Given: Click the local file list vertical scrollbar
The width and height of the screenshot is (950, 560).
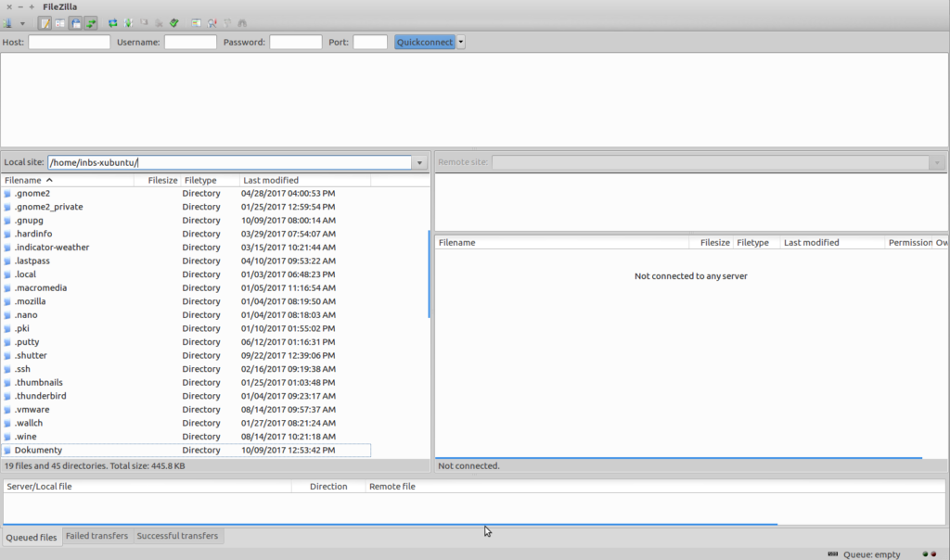Looking at the screenshot, I should coord(429,274).
